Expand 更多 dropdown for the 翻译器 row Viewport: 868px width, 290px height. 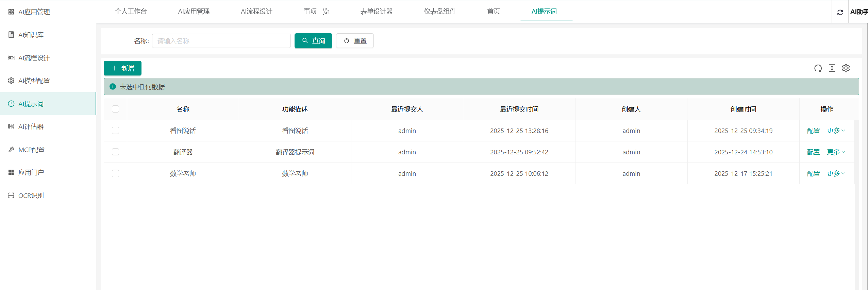click(836, 152)
